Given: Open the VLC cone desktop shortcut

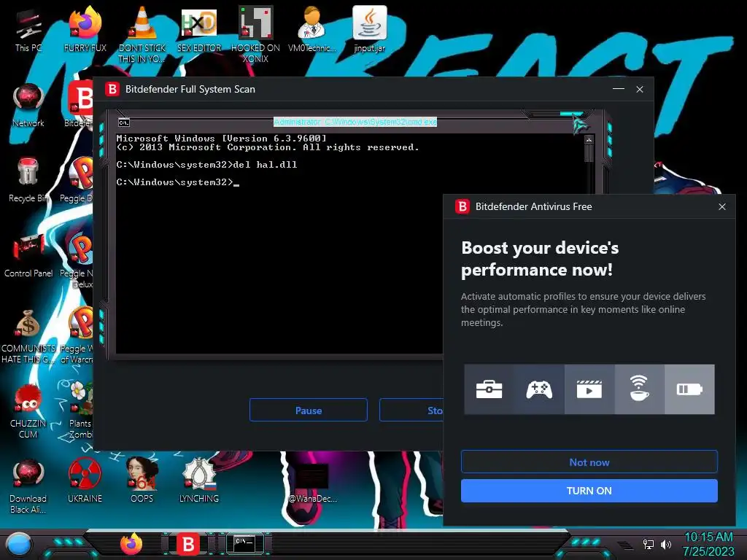Looking at the screenshot, I should 142,34.
